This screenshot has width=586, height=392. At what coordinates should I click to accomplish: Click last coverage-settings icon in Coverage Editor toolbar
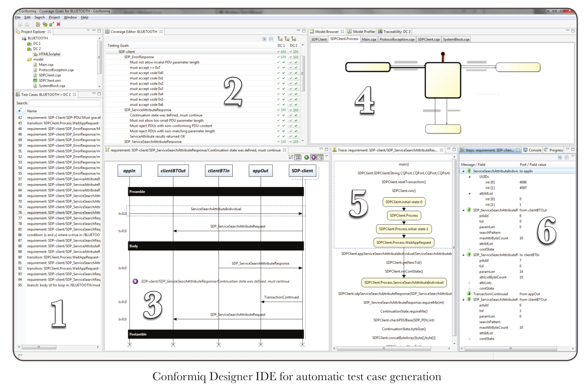click(294, 39)
